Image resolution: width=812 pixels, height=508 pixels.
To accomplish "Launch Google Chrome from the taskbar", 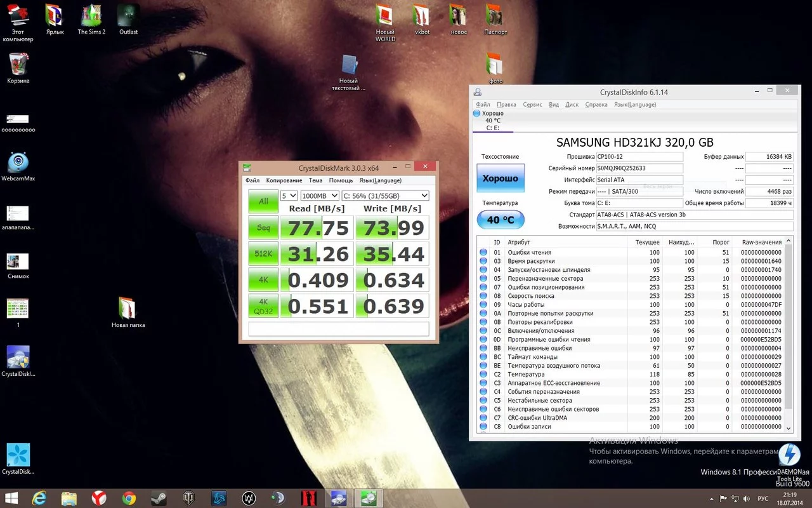I will [129, 498].
